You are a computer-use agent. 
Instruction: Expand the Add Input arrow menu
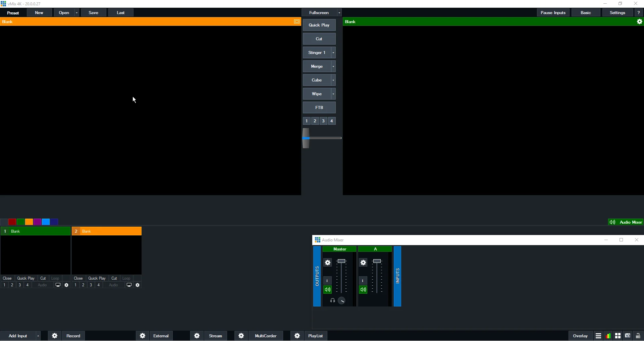38,336
